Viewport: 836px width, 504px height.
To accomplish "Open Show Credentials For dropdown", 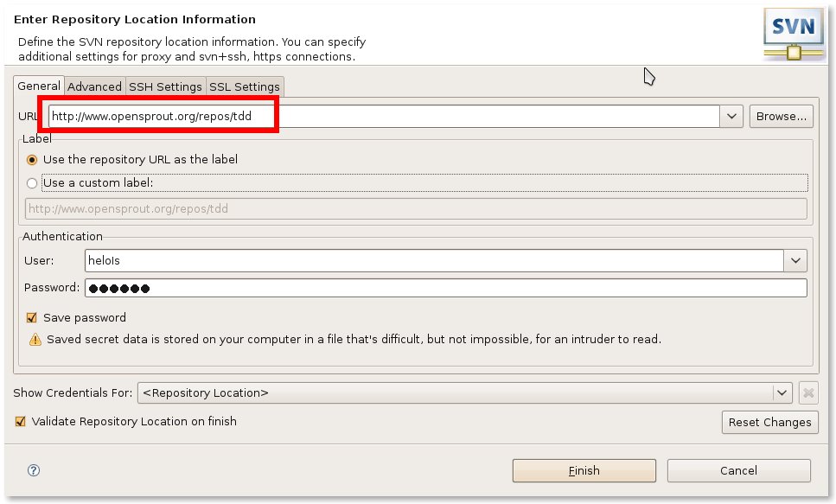I will pyautogui.click(x=782, y=393).
